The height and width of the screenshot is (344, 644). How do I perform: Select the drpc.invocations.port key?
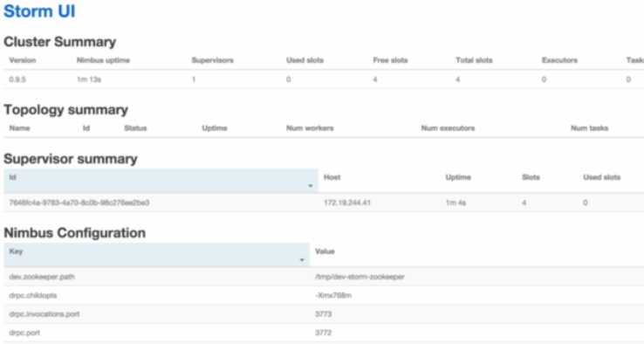pos(45,314)
